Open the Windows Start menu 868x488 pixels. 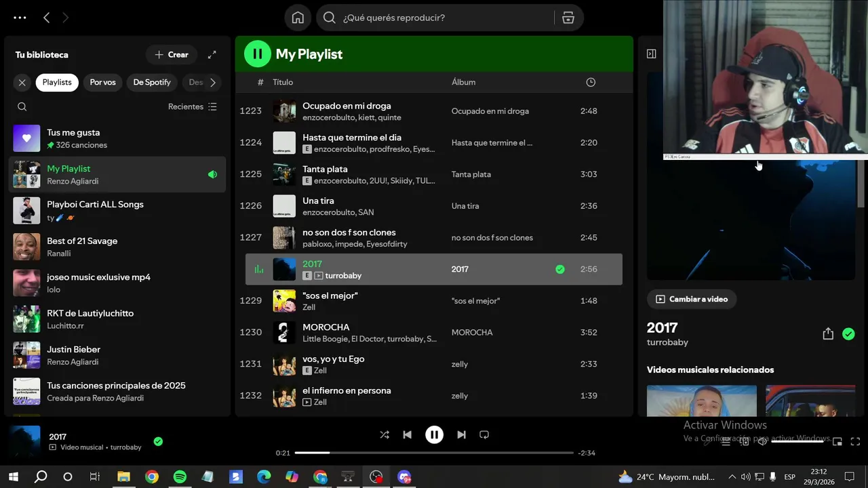14,476
